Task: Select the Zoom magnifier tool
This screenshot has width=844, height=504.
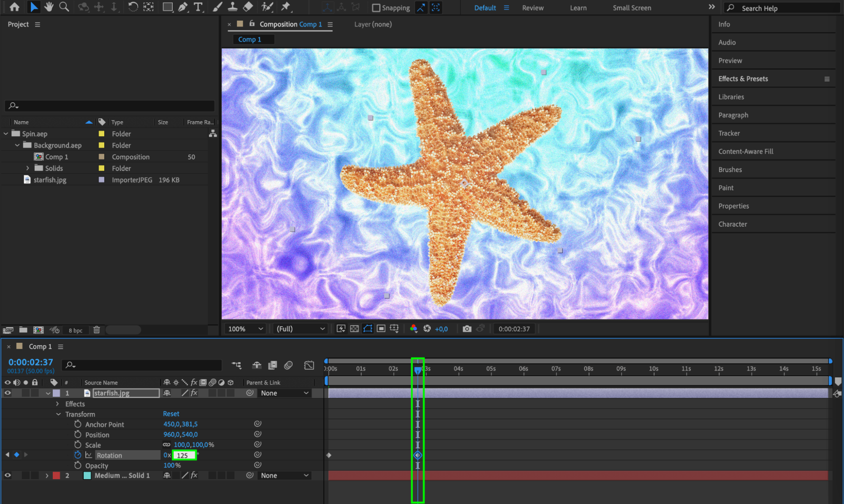Action: 64,7
